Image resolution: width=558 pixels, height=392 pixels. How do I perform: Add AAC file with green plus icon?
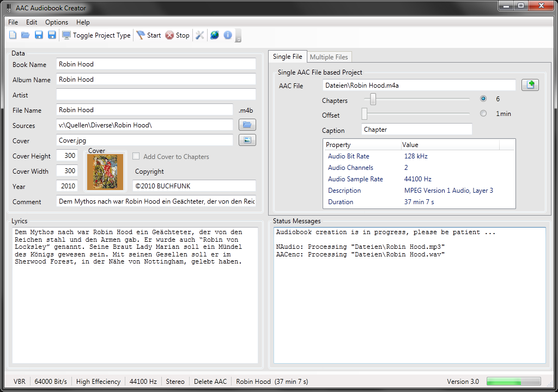pyautogui.click(x=530, y=85)
